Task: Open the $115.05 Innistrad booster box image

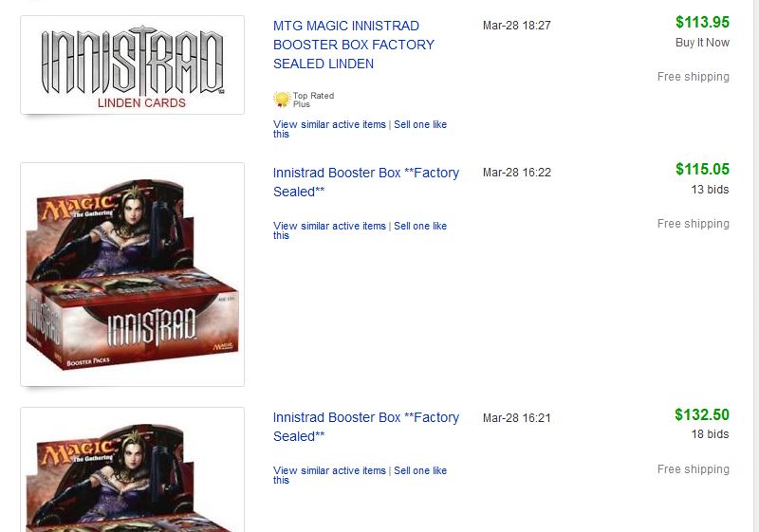Action: click(x=132, y=274)
